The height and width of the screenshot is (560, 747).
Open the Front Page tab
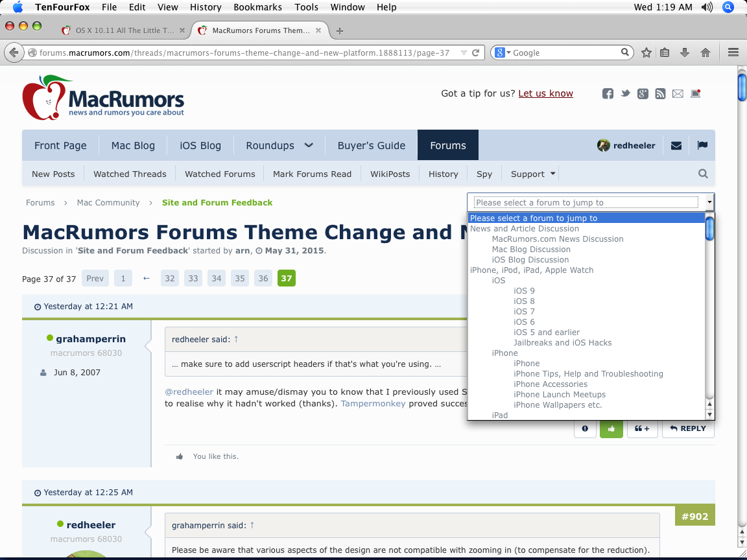[x=60, y=145]
